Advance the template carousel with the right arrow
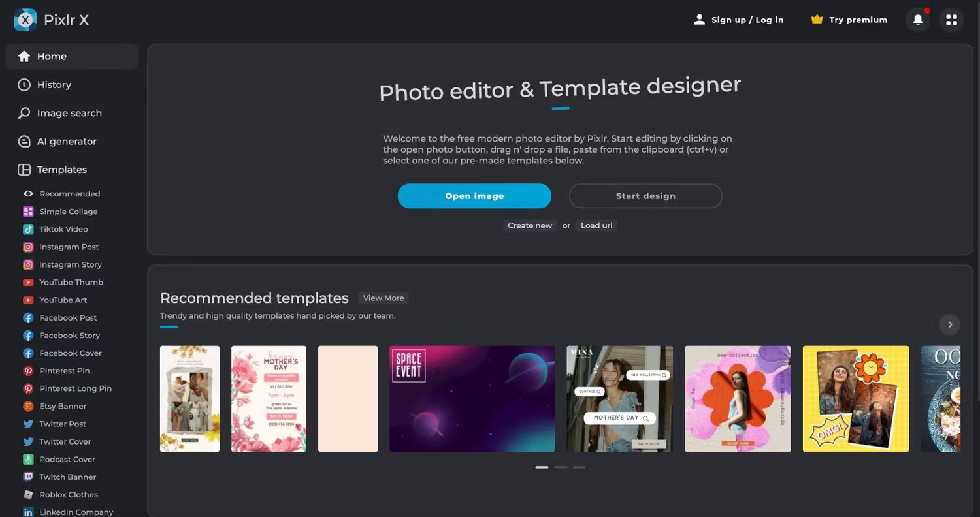 pos(950,324)
